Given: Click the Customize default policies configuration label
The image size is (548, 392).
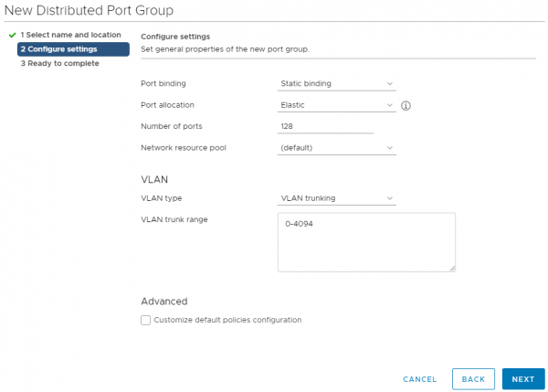Looking at the screenshot, I should (227, 320).
